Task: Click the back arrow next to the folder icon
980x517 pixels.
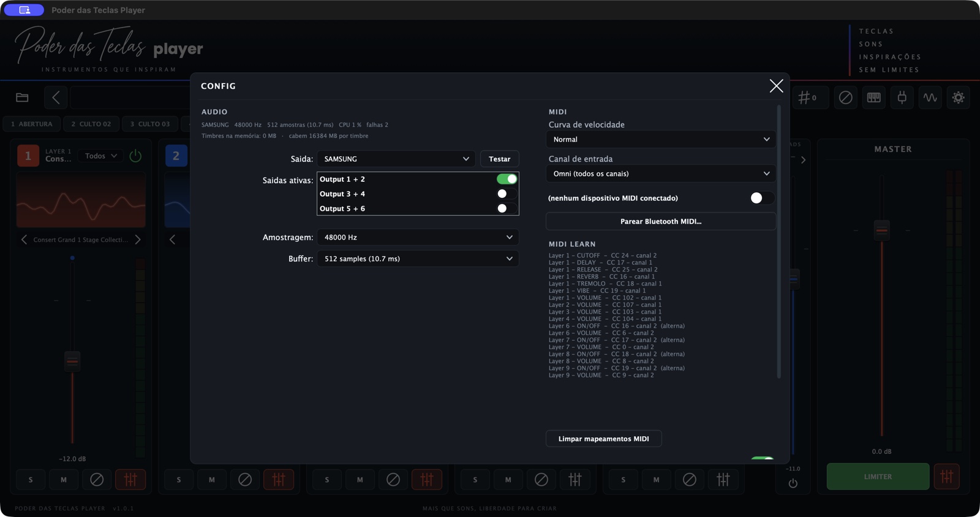Action: coord(56,97)
